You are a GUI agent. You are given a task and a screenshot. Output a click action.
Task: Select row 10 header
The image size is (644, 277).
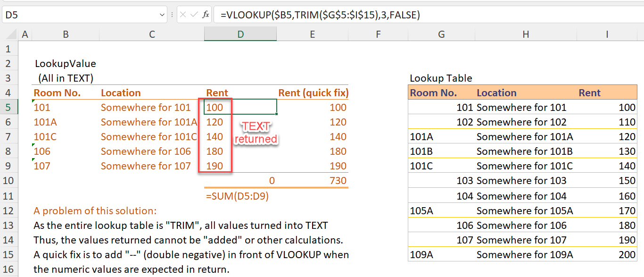click(8, 180)
